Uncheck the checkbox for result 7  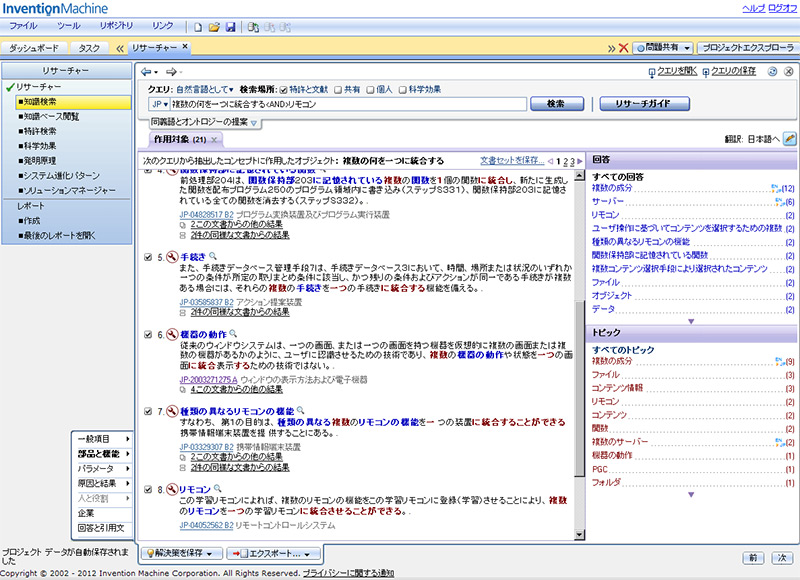[148, 411]
